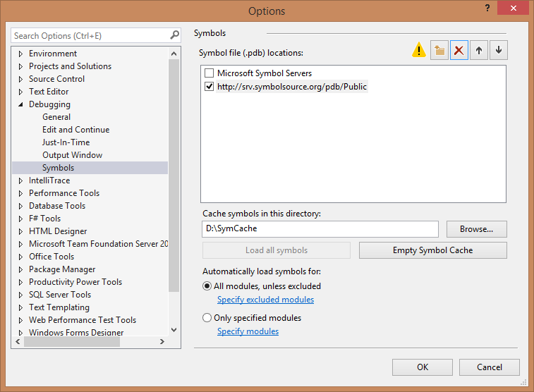Click Empty Symbol Cache button
The image size is (534, 392).
432,250
